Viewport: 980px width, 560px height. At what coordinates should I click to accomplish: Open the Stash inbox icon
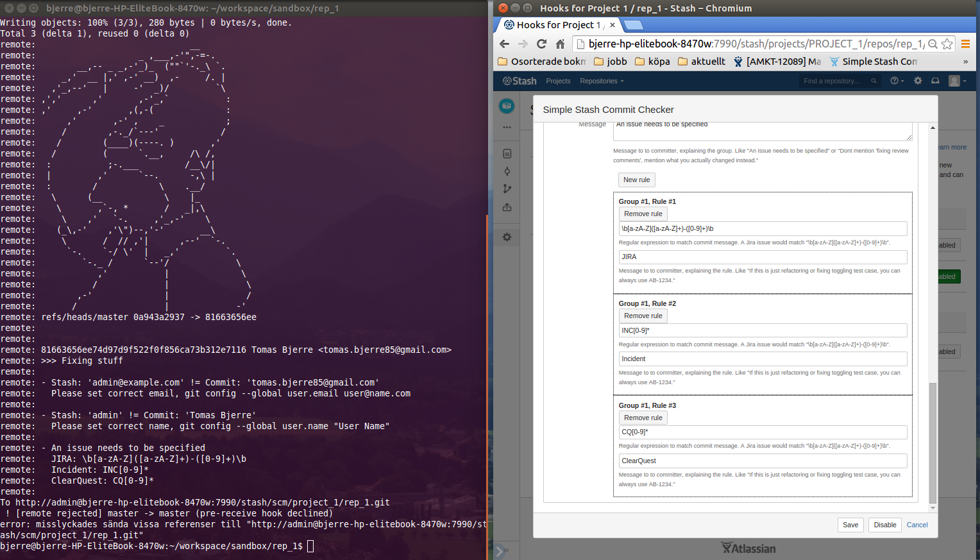tap(935, 81)
